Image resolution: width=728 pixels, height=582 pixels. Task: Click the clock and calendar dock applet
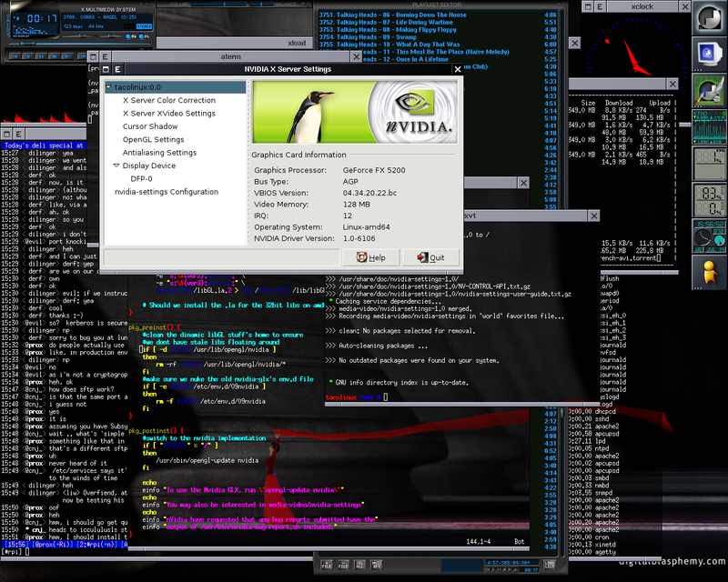click(710, 236)
